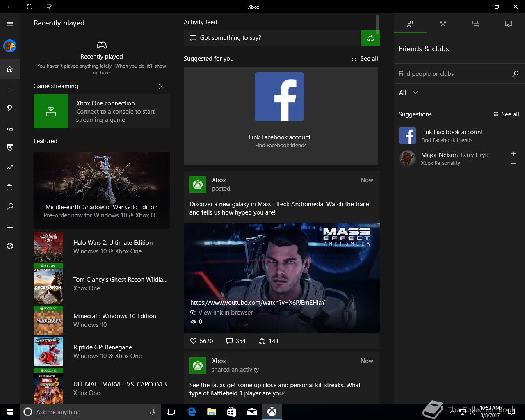This screenshot has height=420, width=525.
Task: Open comments on Mass Effect post
Action: pyautogui.click(x=236, y=341)
